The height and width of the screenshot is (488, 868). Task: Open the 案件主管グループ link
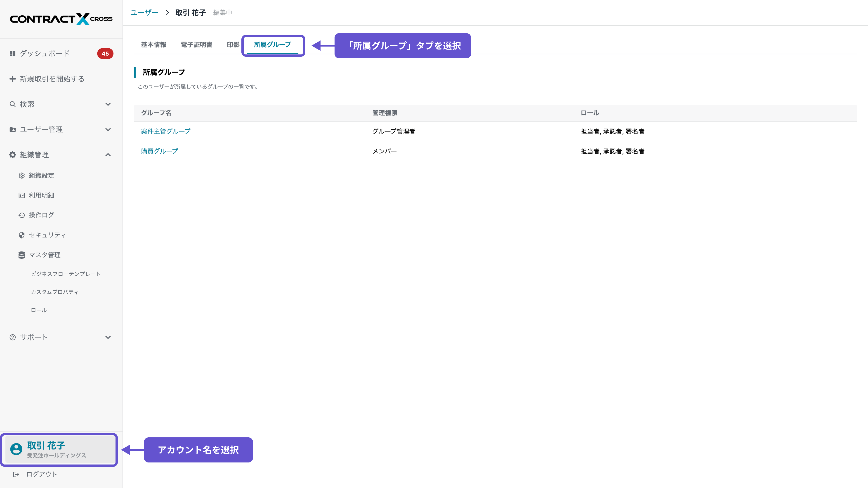(165, 131)
